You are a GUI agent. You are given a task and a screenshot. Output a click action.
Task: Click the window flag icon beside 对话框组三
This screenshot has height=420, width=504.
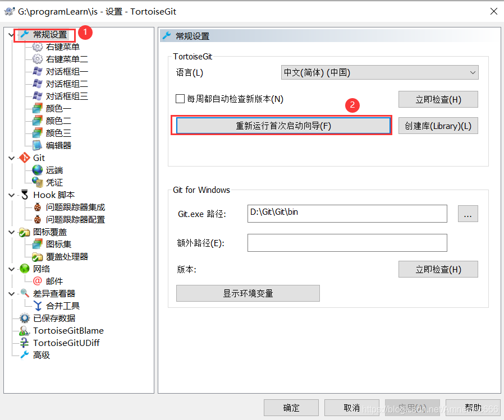point(38,96)
